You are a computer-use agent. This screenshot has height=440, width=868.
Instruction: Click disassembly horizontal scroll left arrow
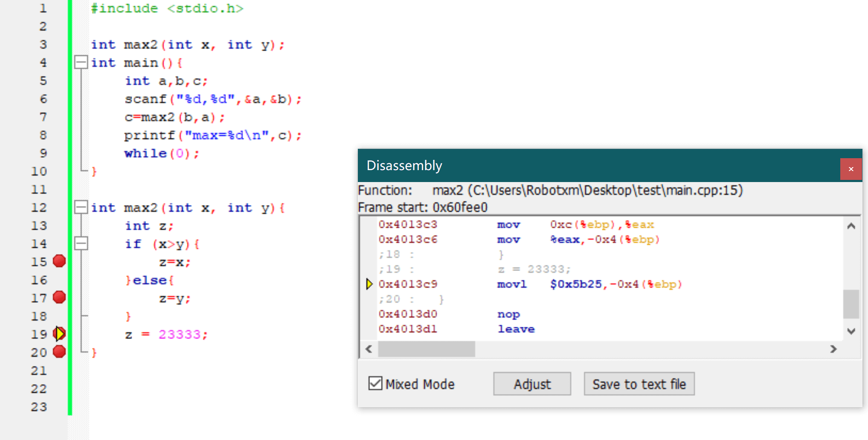tap(369, 349)
